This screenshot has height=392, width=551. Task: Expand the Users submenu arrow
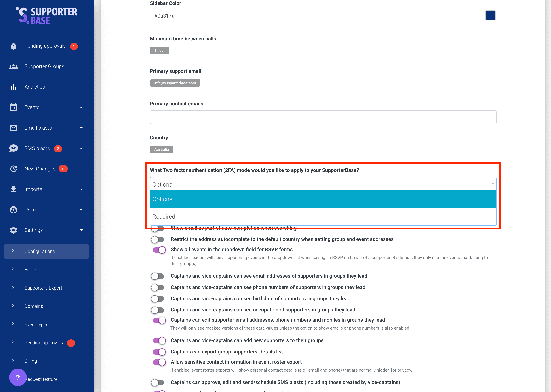click(81, 210)
